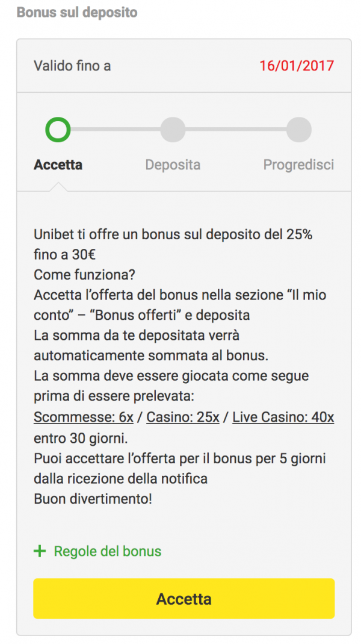
Task: Click the gray Progredisci step circle
Action: (298, 130)
